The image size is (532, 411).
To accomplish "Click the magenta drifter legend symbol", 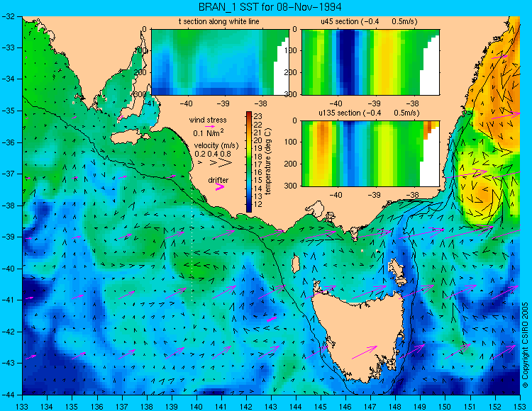I will pos(220,186).
